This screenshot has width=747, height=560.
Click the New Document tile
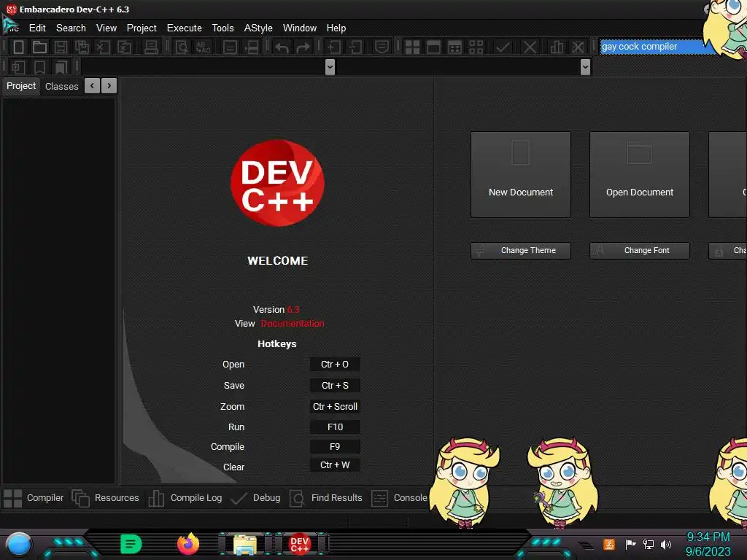click(521, 175)
